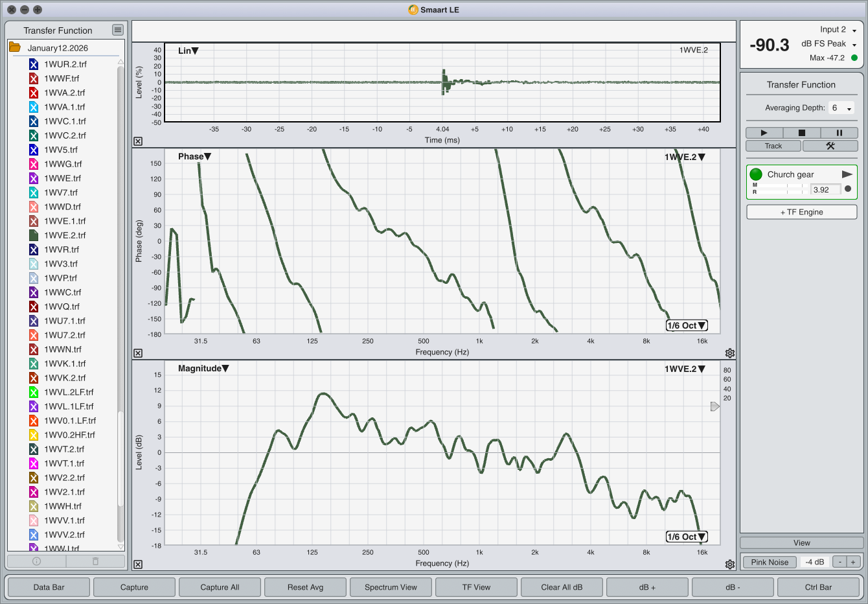The image size is (868, 604).
Task: Open Magnitude plot 1/6 Oct smoothing dropdown
Action: (x=687, y=537)
